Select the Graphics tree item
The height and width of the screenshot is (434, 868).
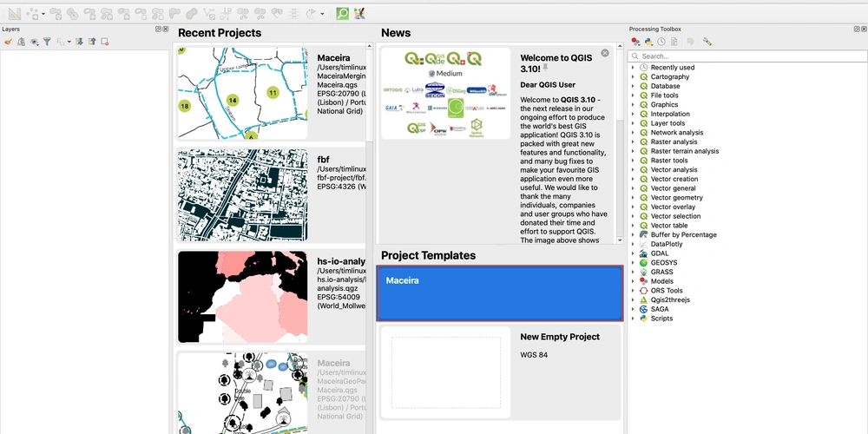coord(664,105)
